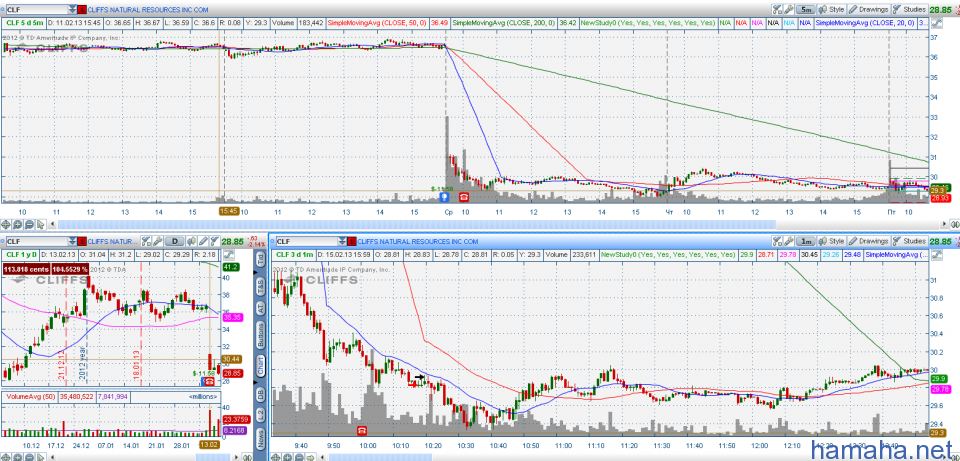Expand symbol dropdown of top CLF field

pos(72,8)
